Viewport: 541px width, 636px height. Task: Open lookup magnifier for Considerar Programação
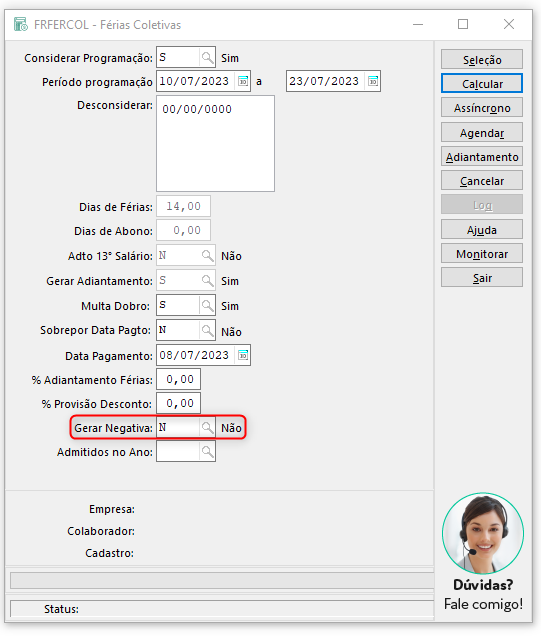(207, 58)
